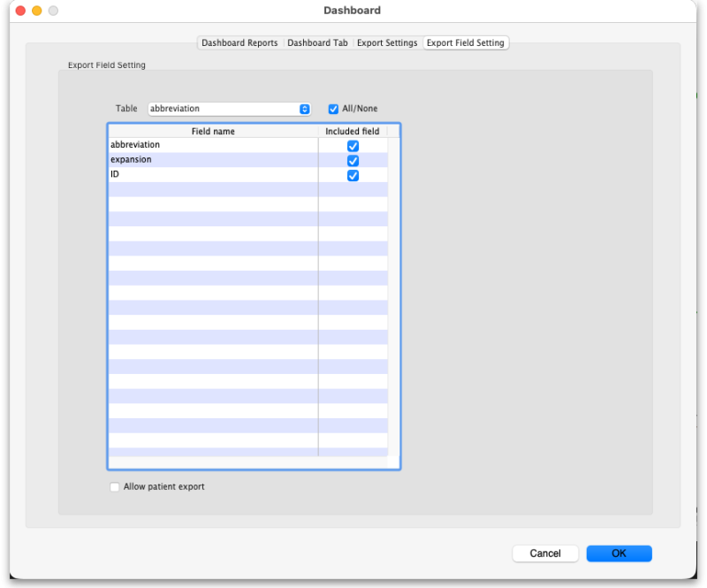Uncheck included field for expansion row

coord(353,161)
